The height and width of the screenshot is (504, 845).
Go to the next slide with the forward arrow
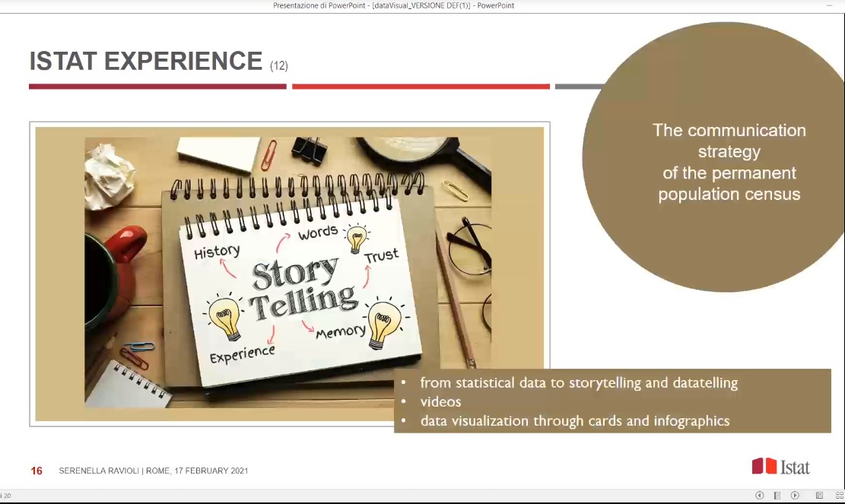click(x=795, y=496)
